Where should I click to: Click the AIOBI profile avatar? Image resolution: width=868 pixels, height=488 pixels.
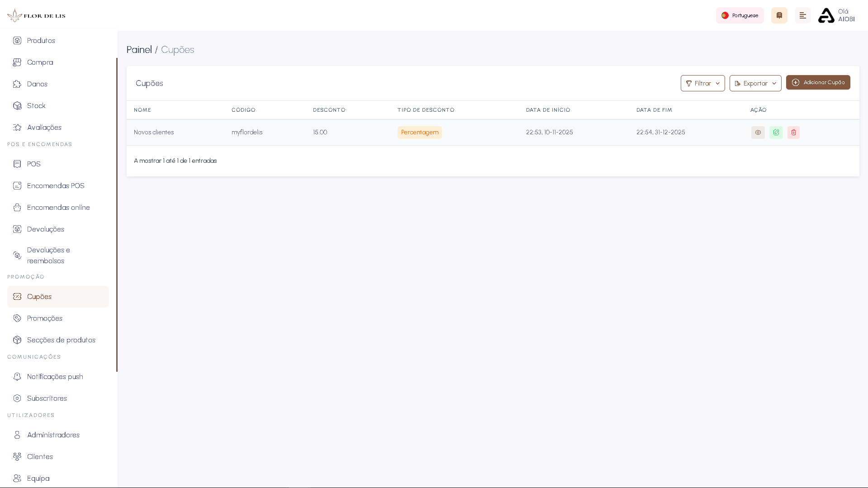(826, 15)
